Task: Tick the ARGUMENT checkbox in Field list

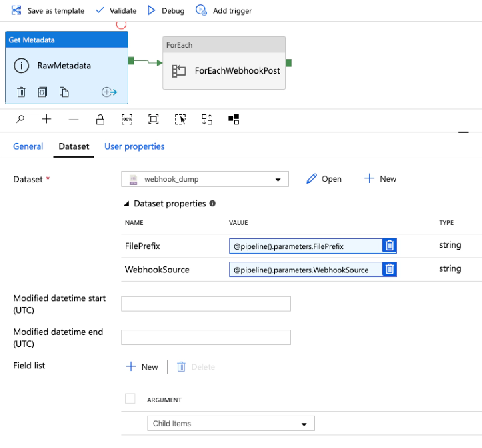Action: point(130,399)
